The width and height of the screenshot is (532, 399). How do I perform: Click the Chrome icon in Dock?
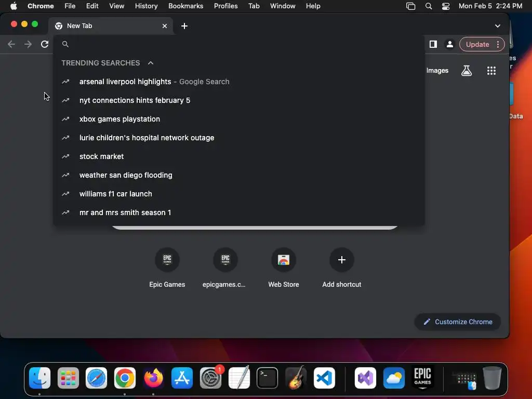(125, 378)
